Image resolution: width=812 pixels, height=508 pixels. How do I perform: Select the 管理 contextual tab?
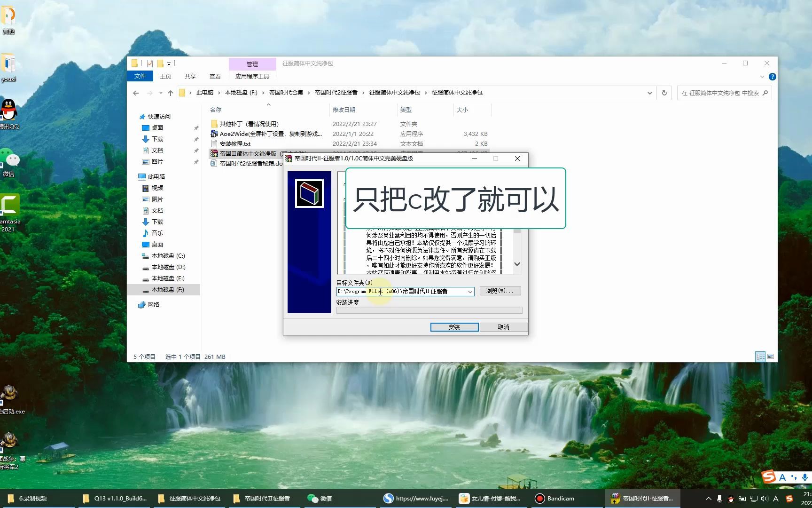click(252, 64)
